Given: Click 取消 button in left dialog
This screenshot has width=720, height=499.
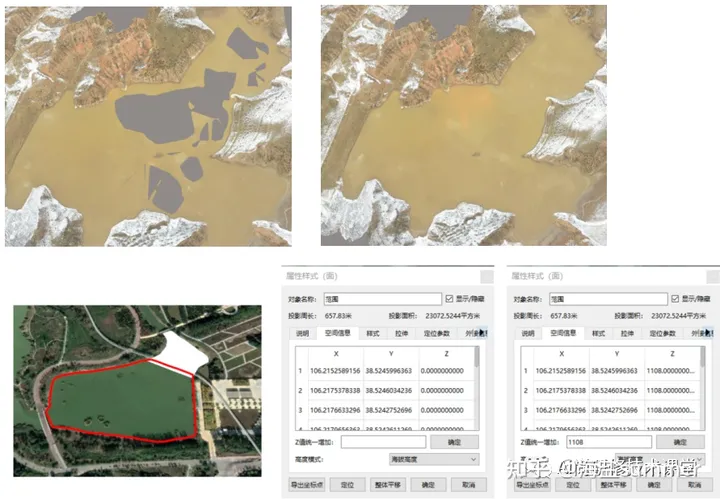Looking at the screenshot, I should (x=468, y=485).
